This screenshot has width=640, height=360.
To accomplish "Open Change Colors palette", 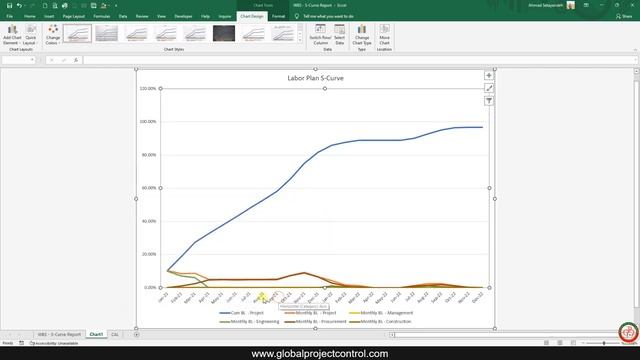I will click(53, 35).
